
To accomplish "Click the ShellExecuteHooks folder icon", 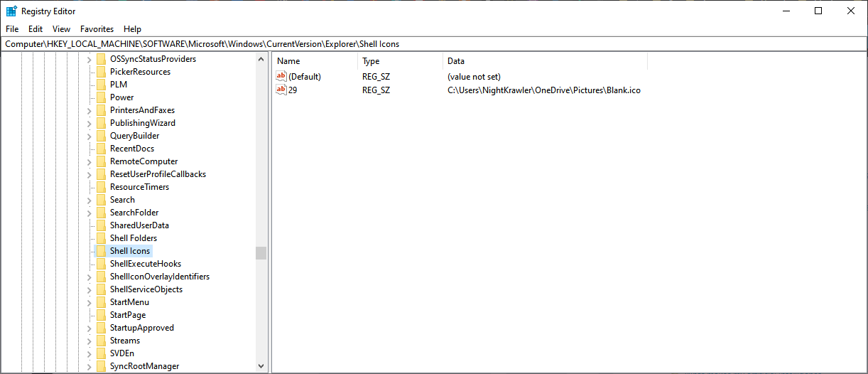I will tap(101, 264).
